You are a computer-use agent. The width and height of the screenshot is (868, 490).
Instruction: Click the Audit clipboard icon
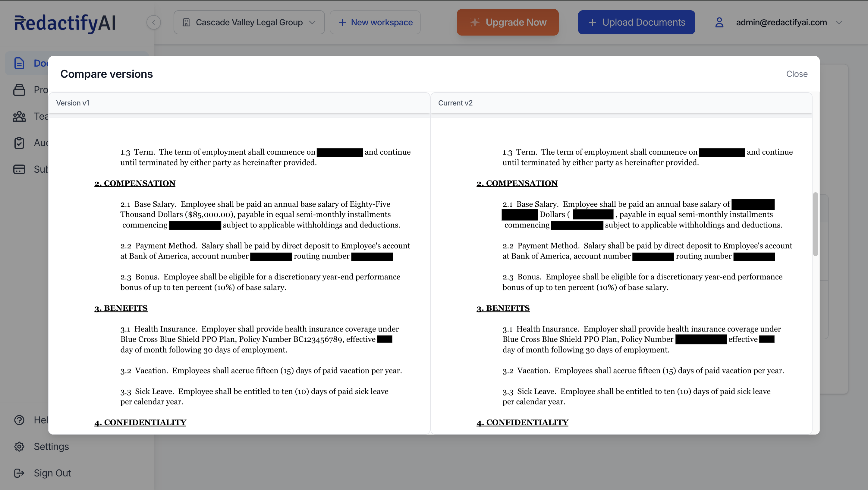click(x=19, y=143)
